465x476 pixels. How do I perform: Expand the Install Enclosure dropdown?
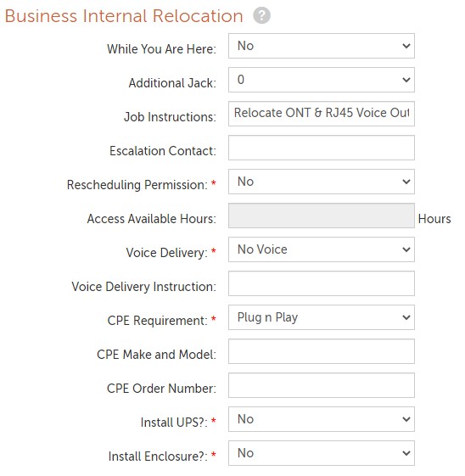pyautogui.click(x=322, y=453)
